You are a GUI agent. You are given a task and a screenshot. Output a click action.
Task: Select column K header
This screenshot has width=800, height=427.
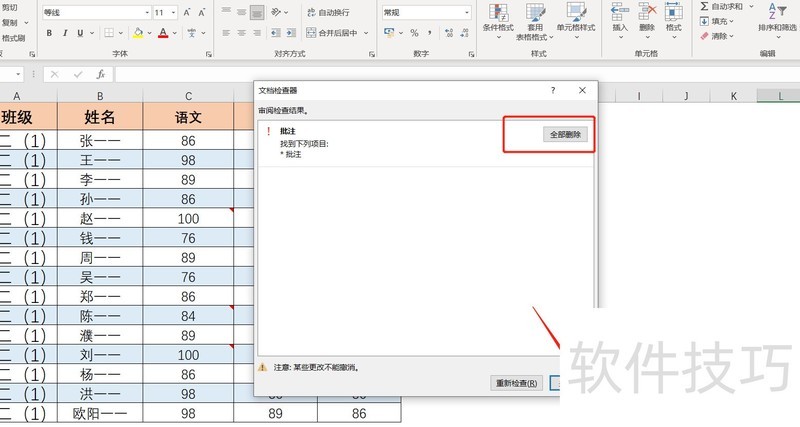click(x=733, y=96)
